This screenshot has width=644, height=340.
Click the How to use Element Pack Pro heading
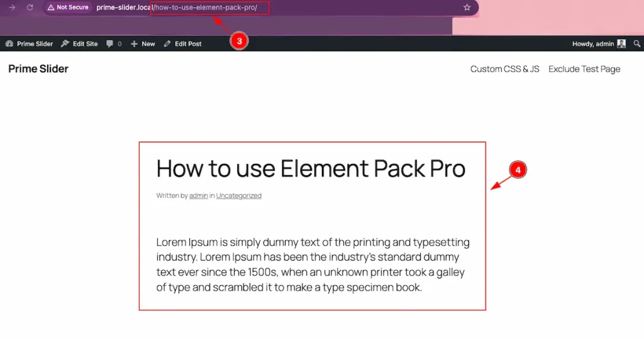coord(311,168)
